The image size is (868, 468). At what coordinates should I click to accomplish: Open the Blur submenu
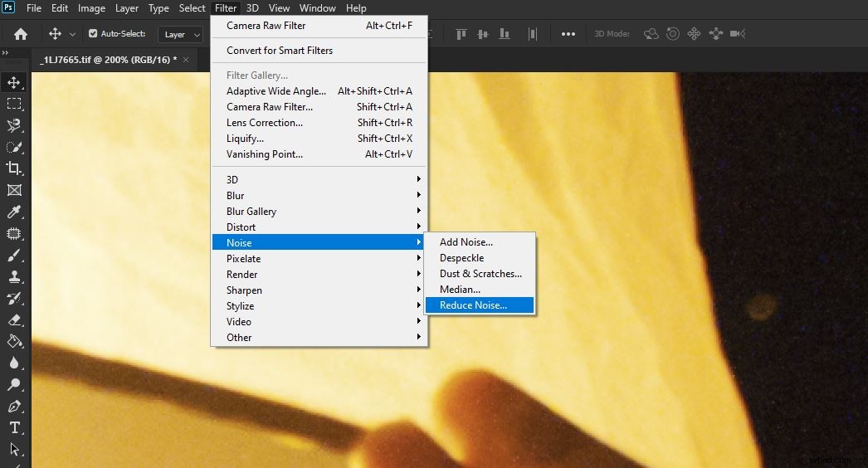319,196
